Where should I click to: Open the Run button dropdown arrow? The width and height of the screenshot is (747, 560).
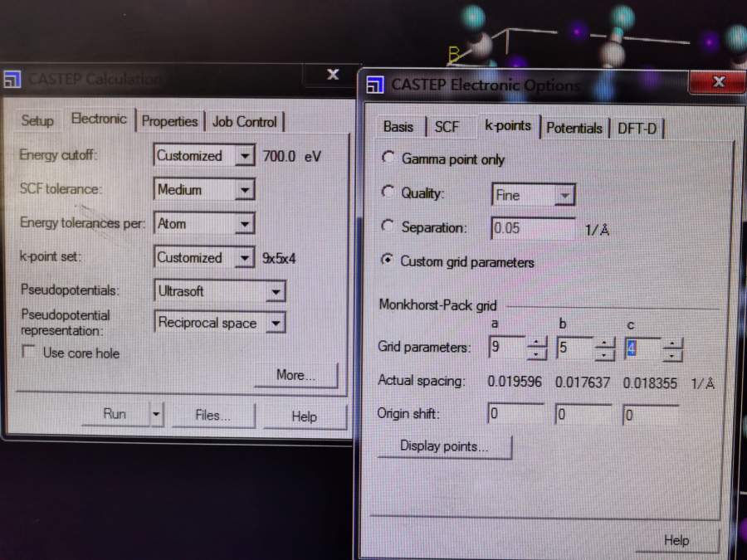(x=156, y=414)
